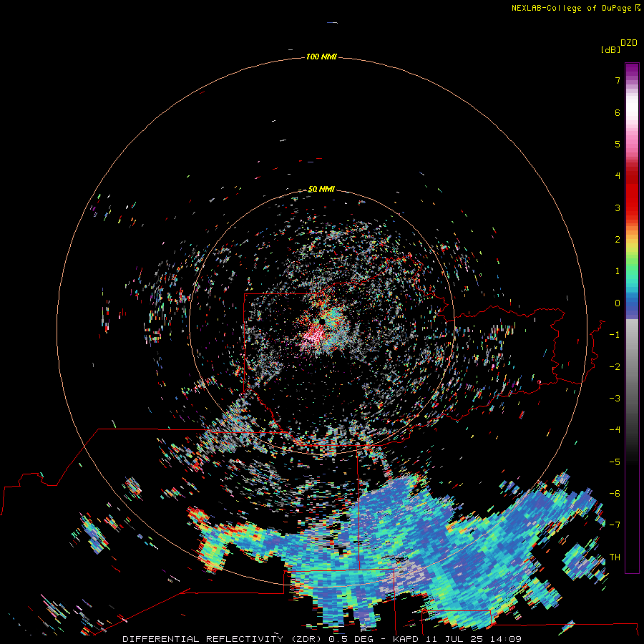
Task: Click the KAPD 11 JUL 25 14:09 timestamp
Action: pos(457,639)
